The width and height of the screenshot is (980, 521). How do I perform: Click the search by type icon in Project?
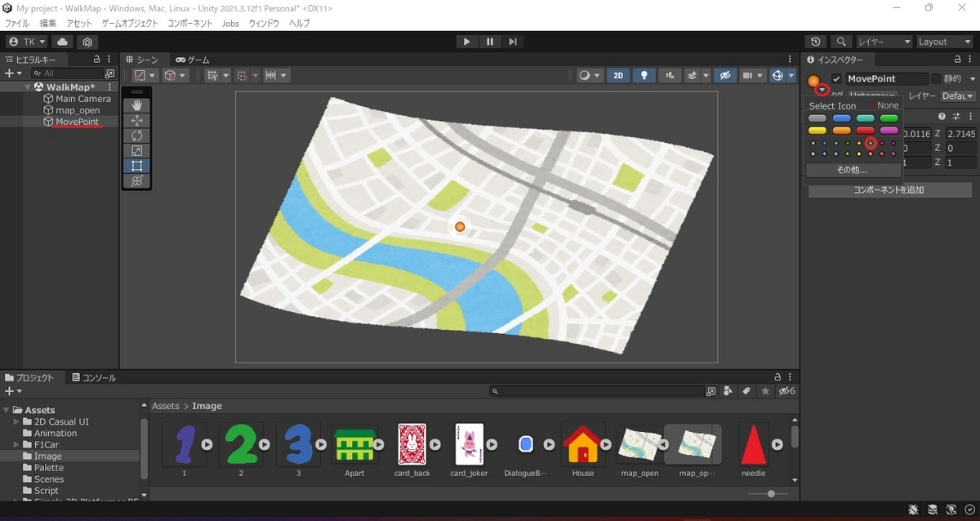click(728, 391)
